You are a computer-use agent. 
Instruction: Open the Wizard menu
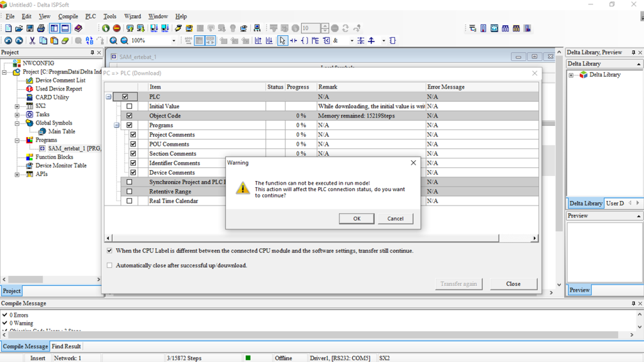click(132, 16)
